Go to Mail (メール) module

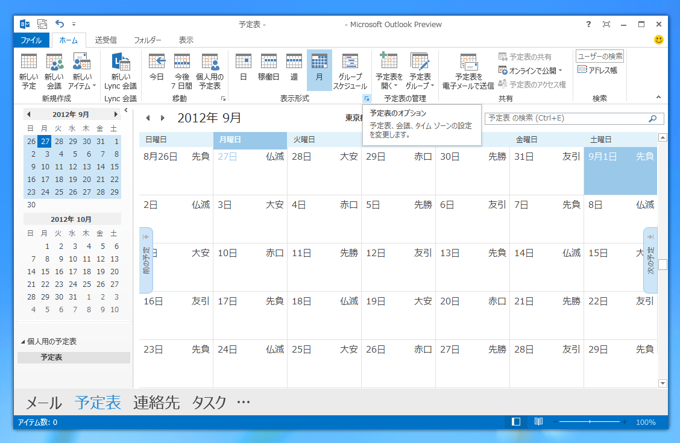pos(44,403)
